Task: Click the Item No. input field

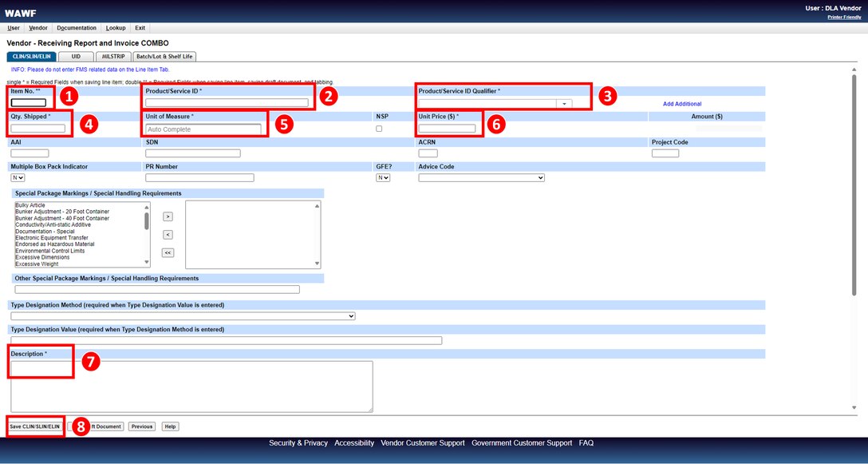Action: pyautogui.click(x=29, y=102)
